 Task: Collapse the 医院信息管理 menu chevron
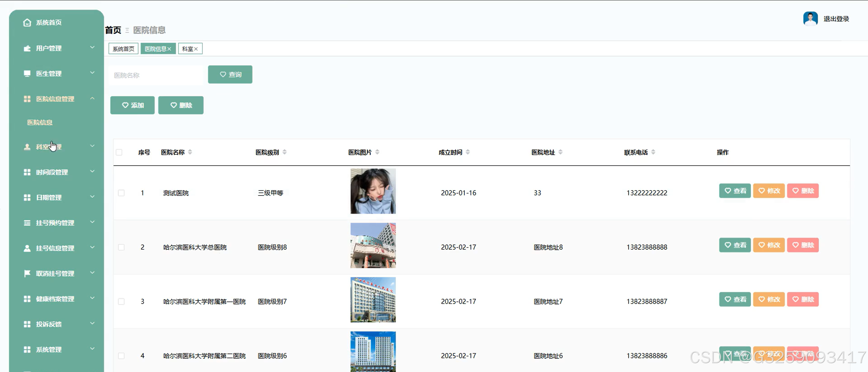coord(92,98)
